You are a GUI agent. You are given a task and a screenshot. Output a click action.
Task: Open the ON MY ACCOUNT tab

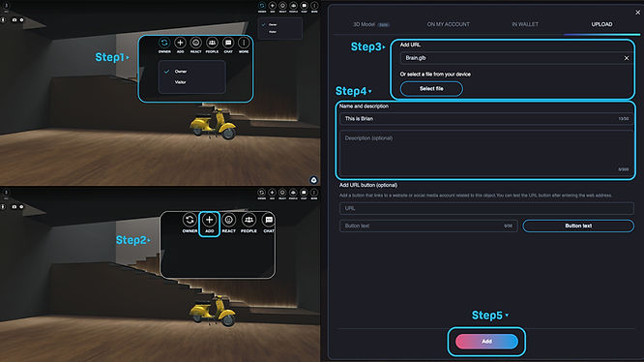point(448,24)
